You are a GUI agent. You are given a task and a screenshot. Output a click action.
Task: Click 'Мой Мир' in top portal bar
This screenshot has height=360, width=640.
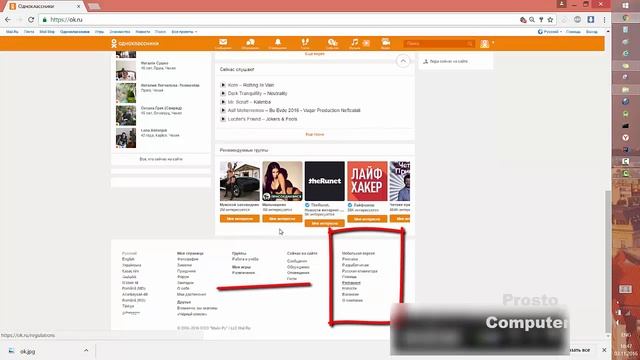(47, 31)
